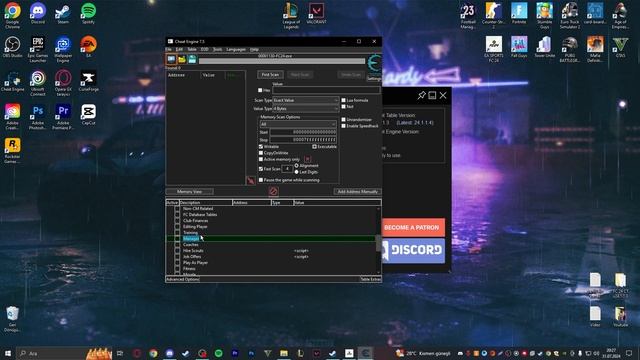Click Add Address Manually button

358,191
